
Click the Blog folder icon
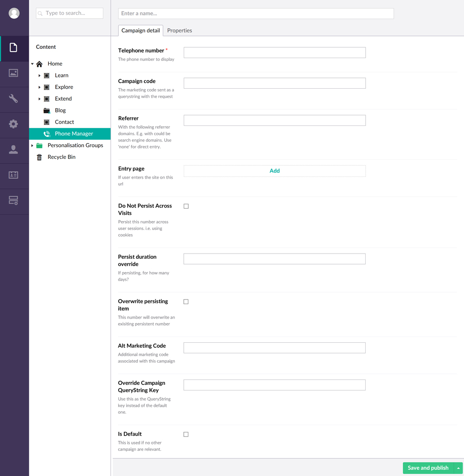[x=47, y=111]
